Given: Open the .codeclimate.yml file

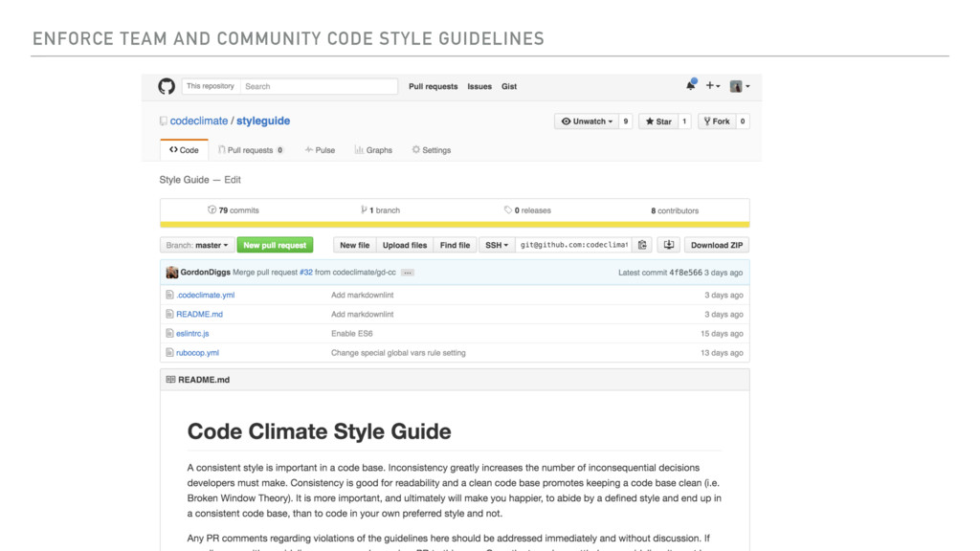Looking at the screenshot, I should tap(206, 295).
